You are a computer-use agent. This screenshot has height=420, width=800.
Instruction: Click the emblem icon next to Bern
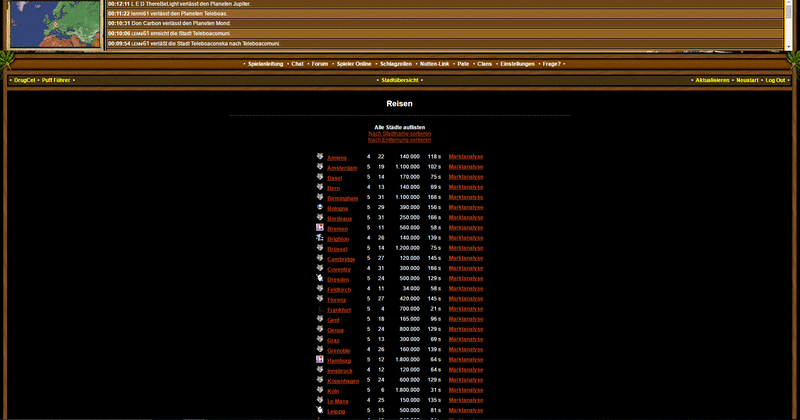click(320, 187)
